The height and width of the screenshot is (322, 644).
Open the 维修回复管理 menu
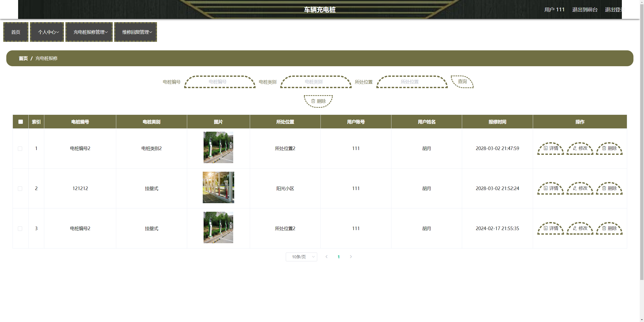click(x=136, y=32)
